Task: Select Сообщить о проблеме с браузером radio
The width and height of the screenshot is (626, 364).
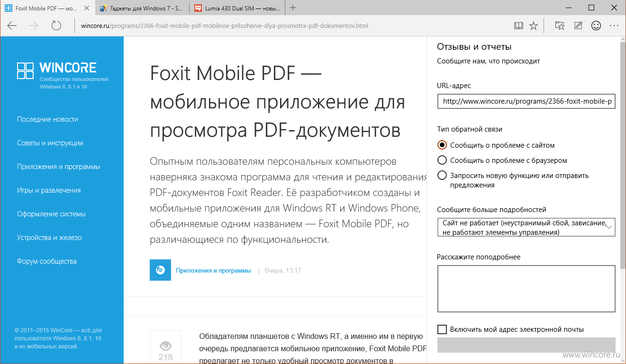Action: pyautogui.click(x=442, y=160)
